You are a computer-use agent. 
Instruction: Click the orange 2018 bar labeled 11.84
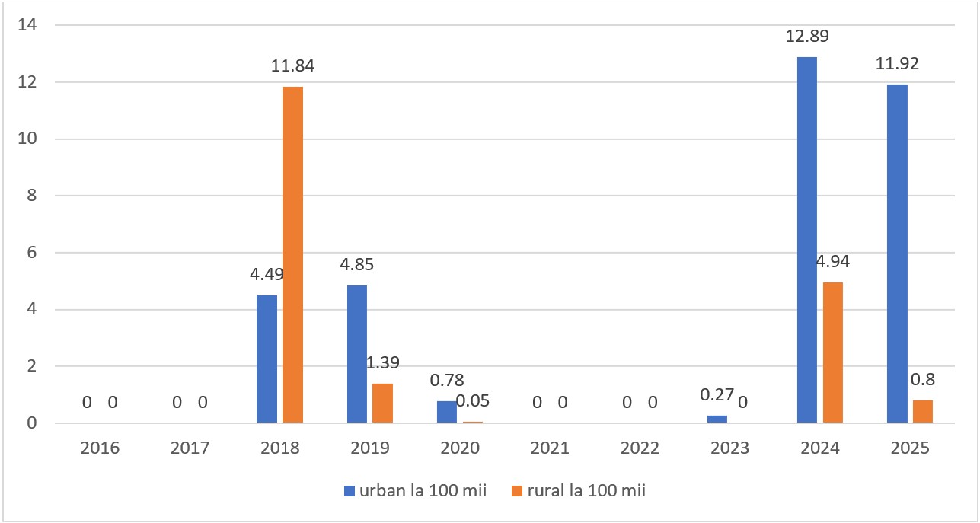[292, 254]
